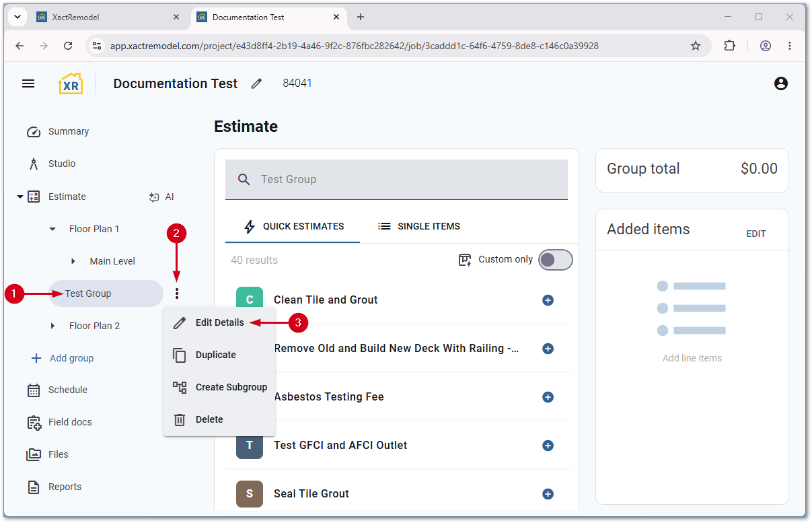The width and height of the screenshot is (812, 523).
Task: Collapse the Estimate section arrow
Action: 20,197
